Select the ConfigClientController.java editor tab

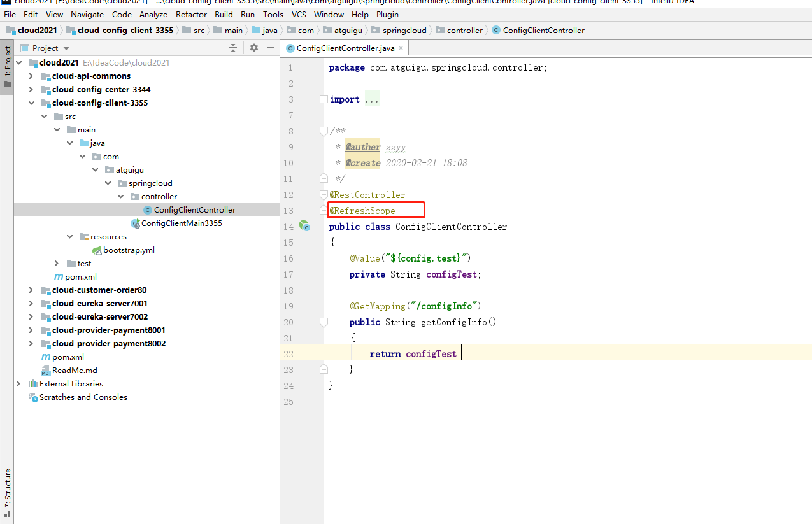[346, 48]
